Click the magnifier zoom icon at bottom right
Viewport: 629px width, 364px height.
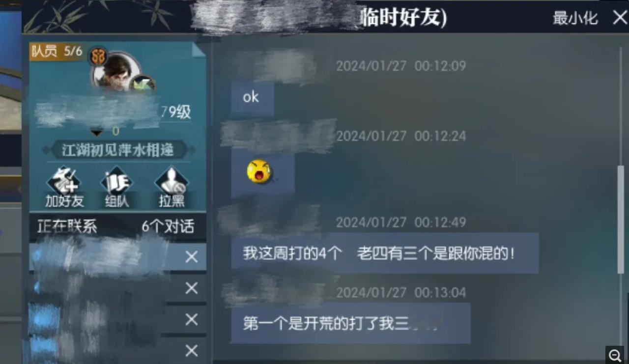tap(615, 355)
